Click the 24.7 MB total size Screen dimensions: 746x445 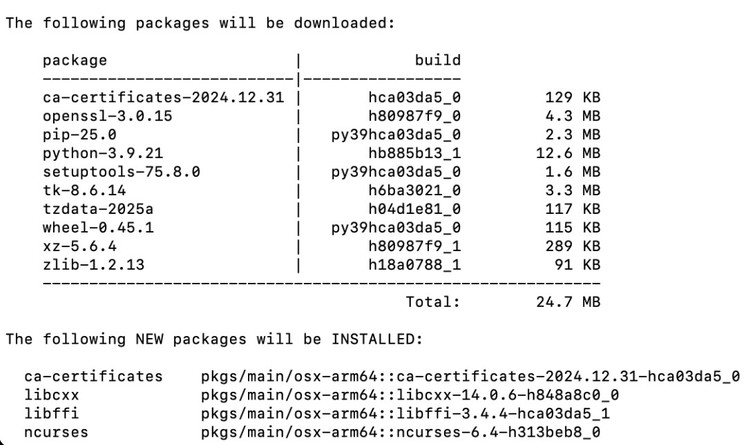click(568, 302)
